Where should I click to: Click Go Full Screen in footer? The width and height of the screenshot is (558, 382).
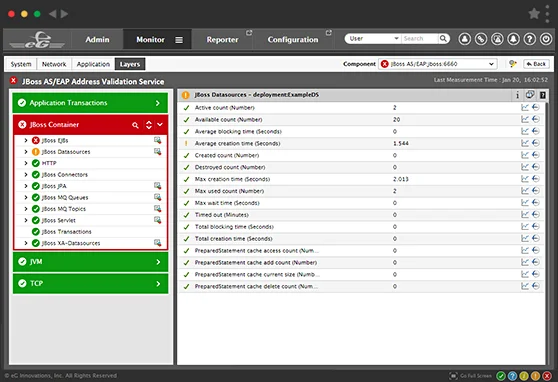click(x=470, y=376)
